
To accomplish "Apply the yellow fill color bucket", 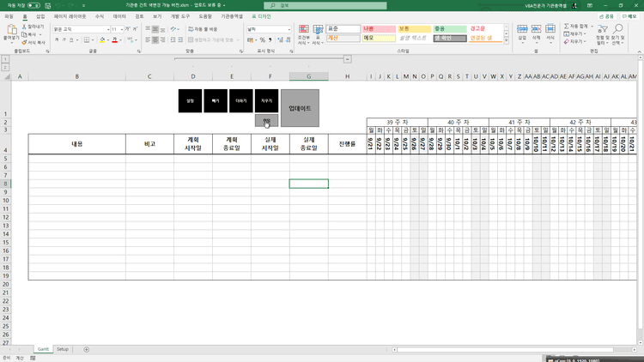I will 102,39.
